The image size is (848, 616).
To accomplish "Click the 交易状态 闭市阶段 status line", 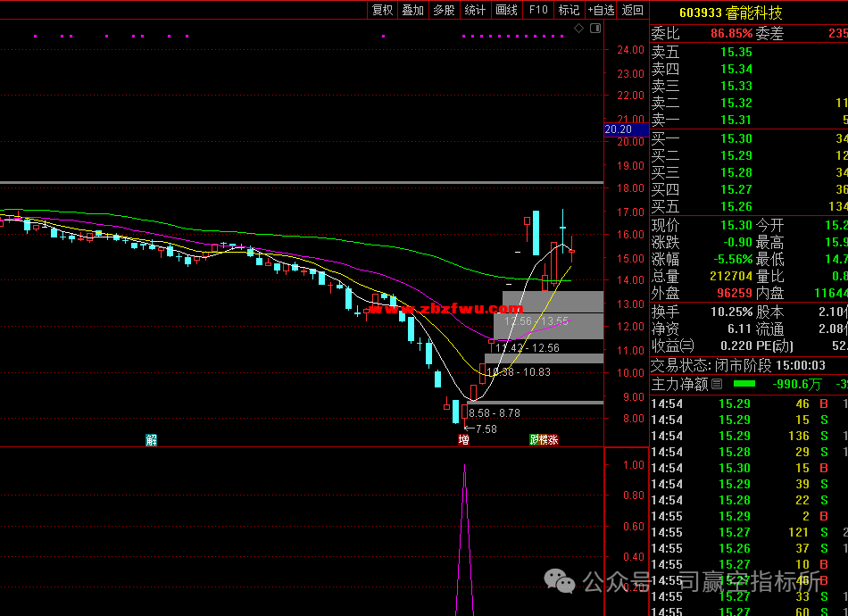I will 737,366.
